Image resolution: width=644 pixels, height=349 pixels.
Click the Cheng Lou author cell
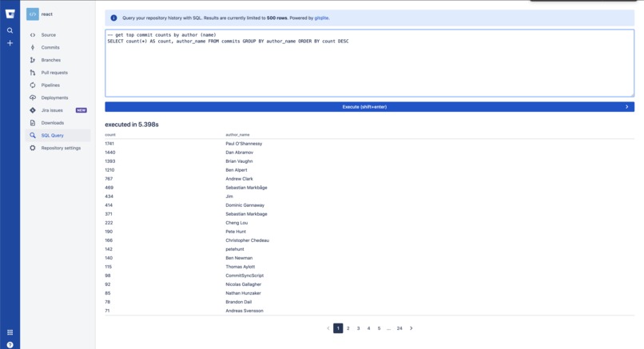[237, 223]
